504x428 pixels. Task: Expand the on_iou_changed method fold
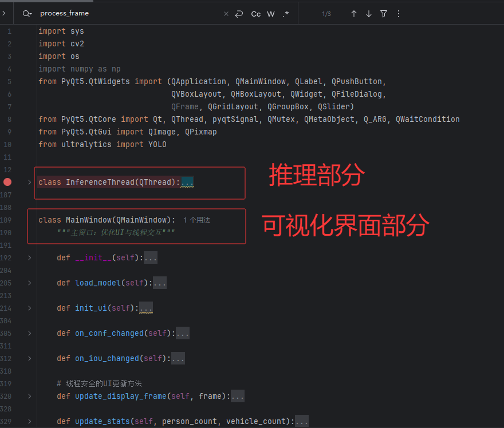[30, 358]
